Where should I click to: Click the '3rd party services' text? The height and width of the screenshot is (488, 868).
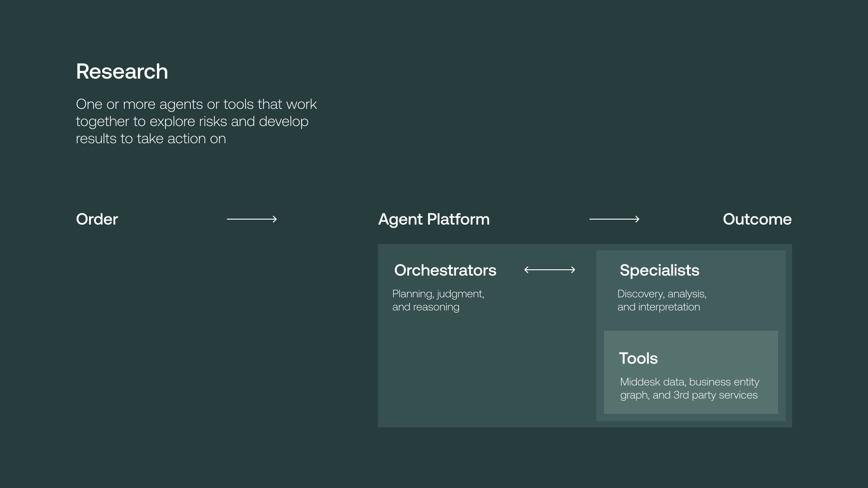point(715,395)
